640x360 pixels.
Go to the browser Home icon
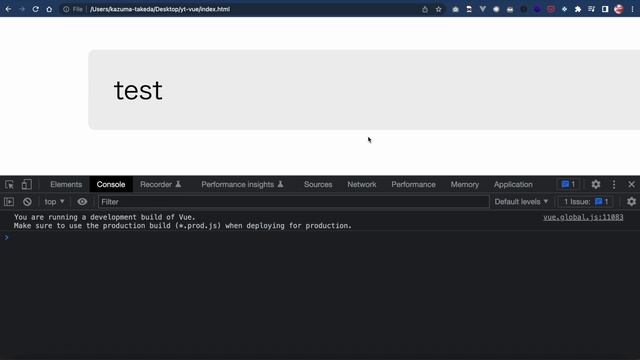[49, 9]
